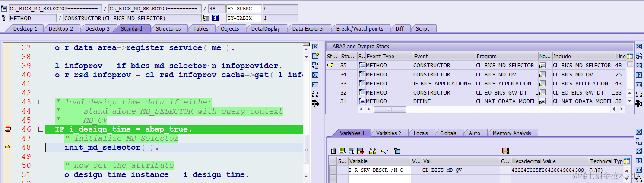
Task: Click column layout icon in variables table header
Action: (627, 161)
